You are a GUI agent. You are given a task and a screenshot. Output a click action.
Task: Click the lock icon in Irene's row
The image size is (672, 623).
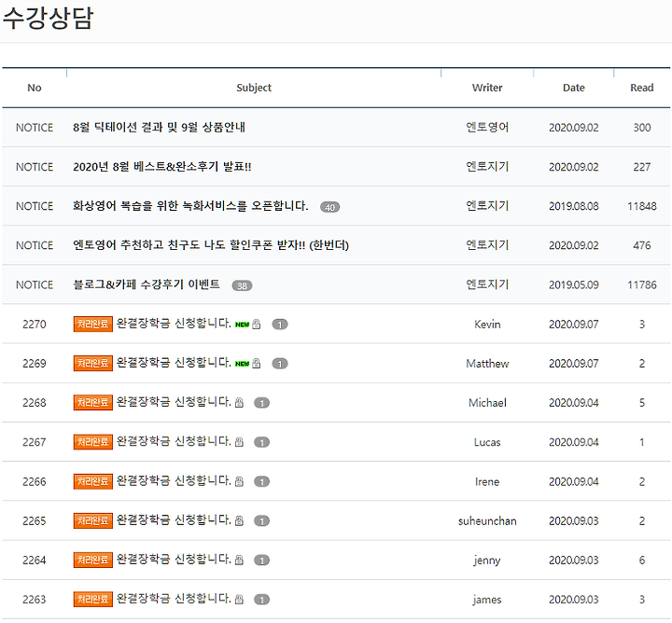point(239,481)
